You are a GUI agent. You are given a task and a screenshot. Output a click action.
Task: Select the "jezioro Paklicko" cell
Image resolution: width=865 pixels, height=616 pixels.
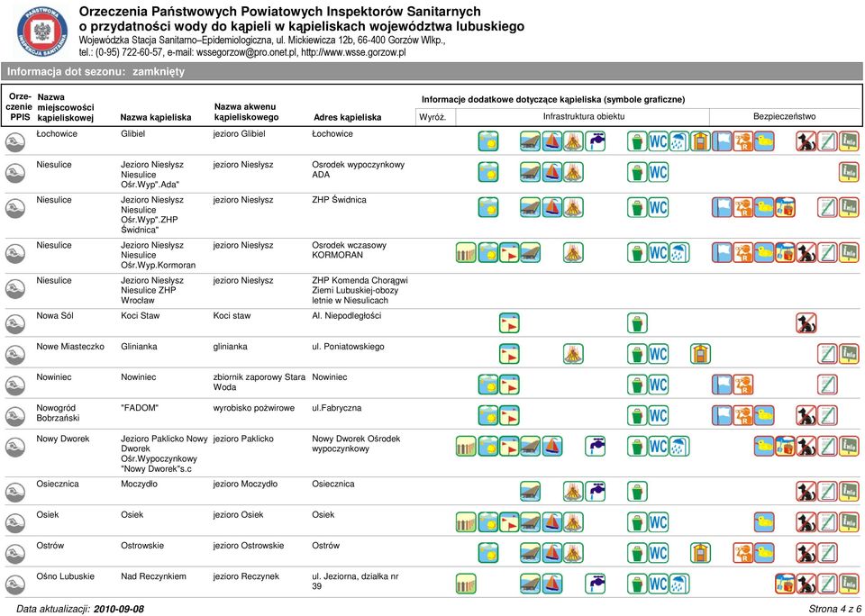pyautogui.click(x=243, y=439)
